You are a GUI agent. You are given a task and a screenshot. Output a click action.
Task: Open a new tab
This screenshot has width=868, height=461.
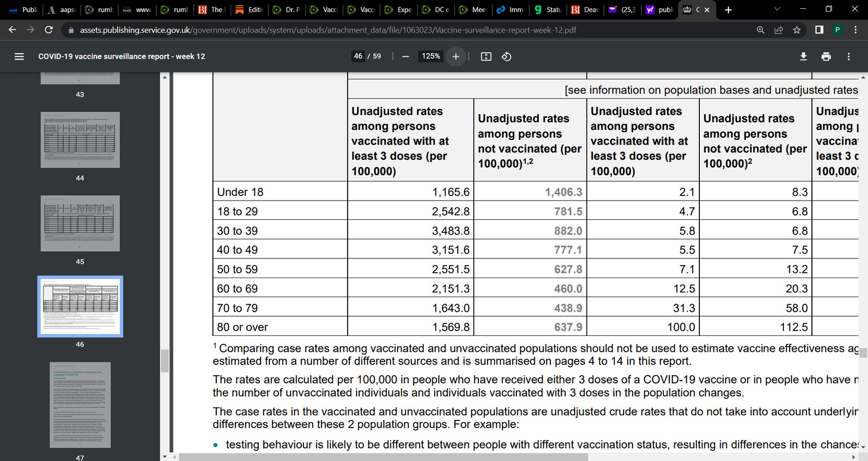[x=728, y=10]
